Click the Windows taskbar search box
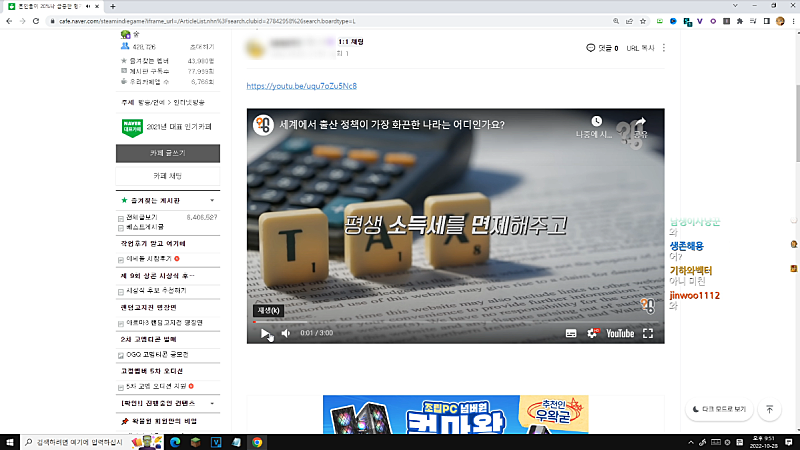The height and width of the screenshot is (450, 800). click(80, 441)
